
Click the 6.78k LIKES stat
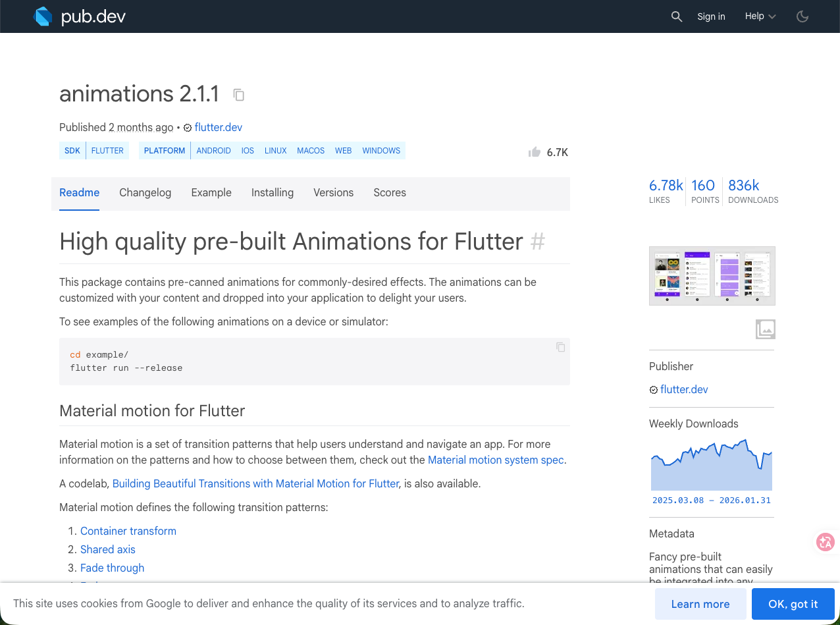(666, 191)
